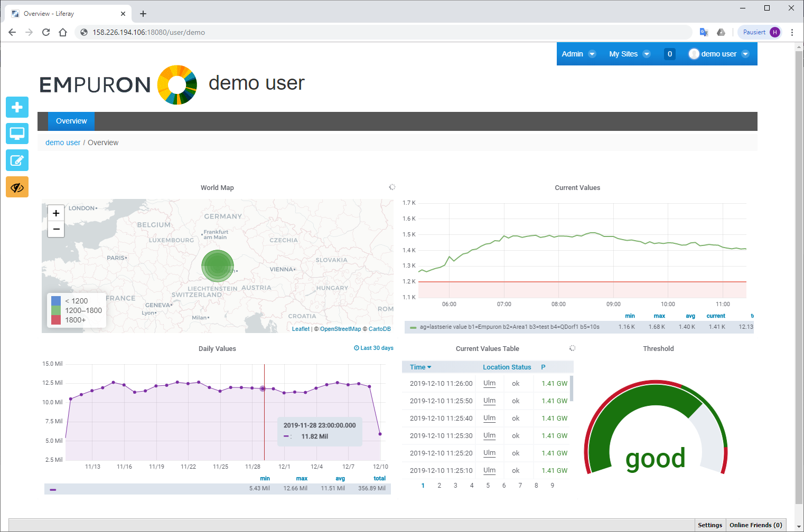Click Ulm in the 11:25:10 row

click(x=489, y=470)
